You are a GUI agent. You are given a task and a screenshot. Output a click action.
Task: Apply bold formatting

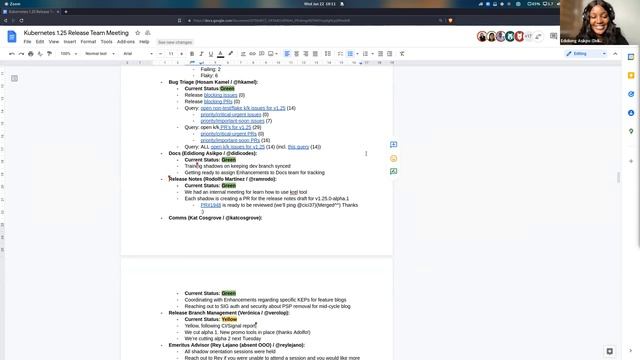(192, 54)
